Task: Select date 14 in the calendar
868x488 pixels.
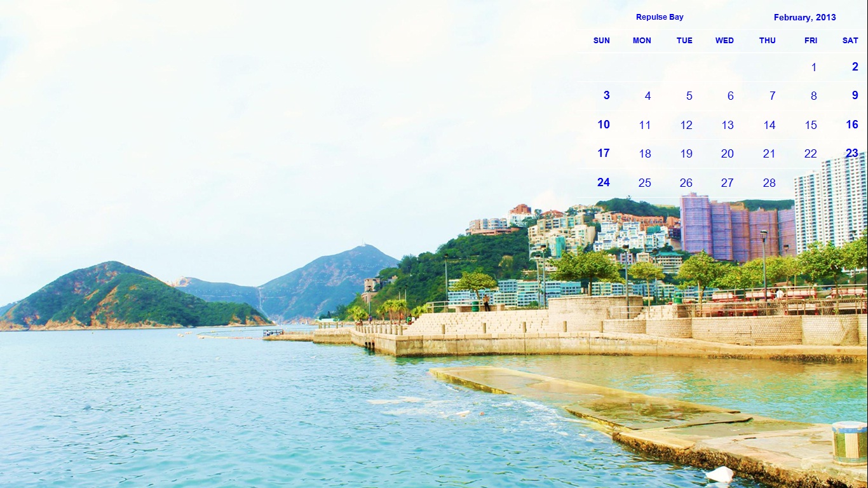Action: [770, 125]
